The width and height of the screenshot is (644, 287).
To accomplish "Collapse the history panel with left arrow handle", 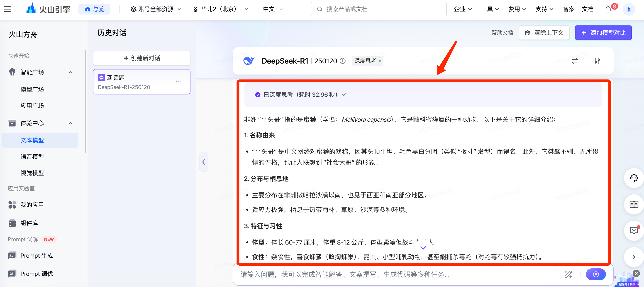I will tap(203, 162).
